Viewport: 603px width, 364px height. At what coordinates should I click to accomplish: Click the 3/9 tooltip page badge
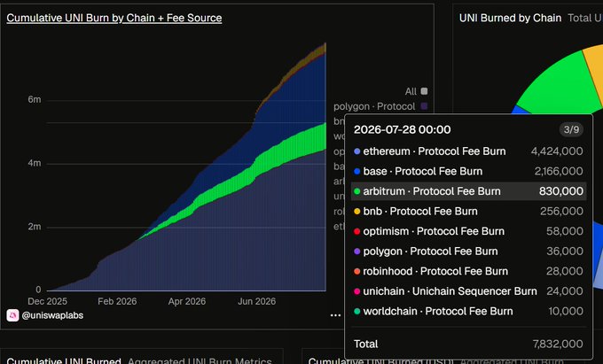[x=571, y=129]
